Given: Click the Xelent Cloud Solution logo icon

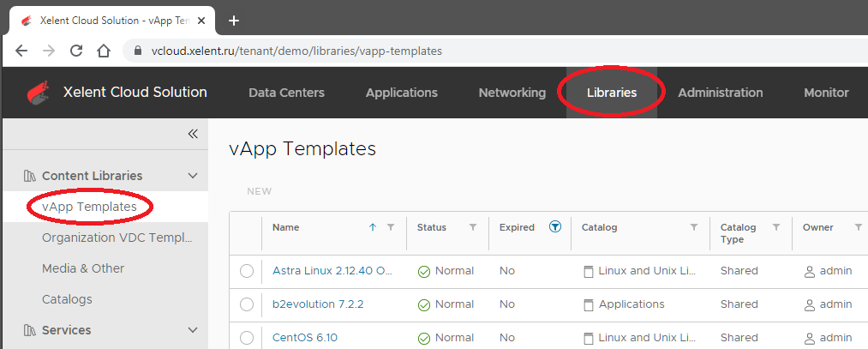Looking at the screenshot, I should click(x=39, y=93).
